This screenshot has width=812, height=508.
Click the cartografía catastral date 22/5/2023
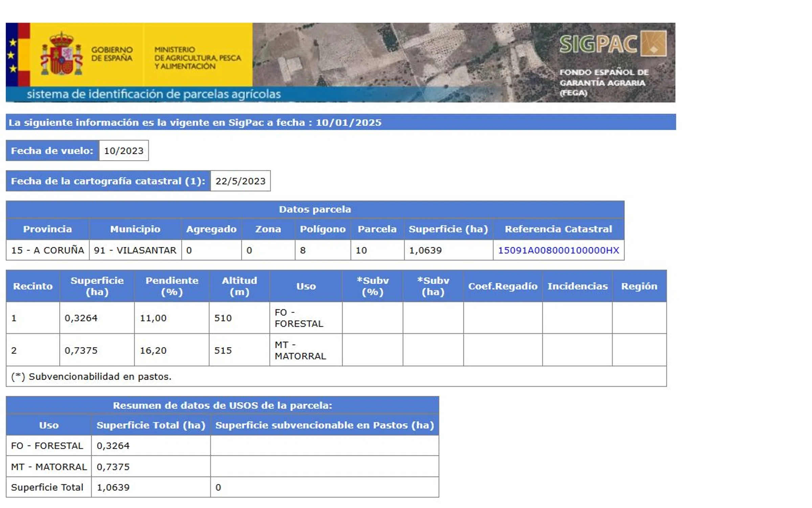[x=240, y=181]
